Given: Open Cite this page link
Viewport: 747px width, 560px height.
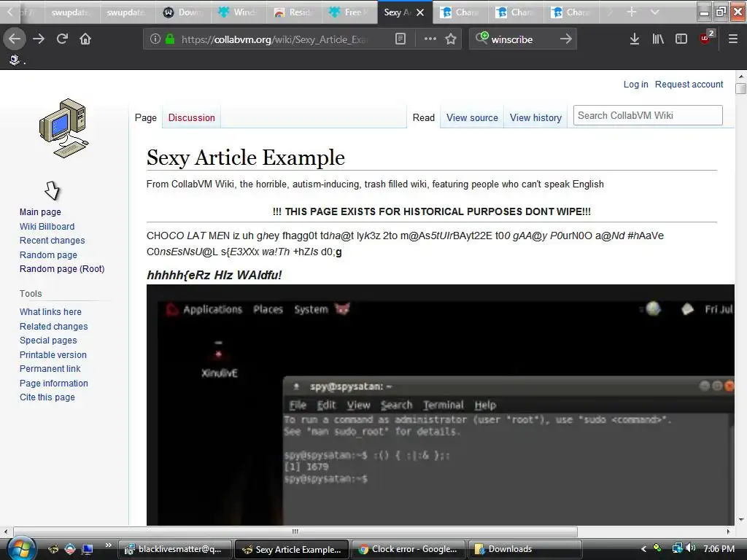Looking at the screenshot, I should point(47,397).
